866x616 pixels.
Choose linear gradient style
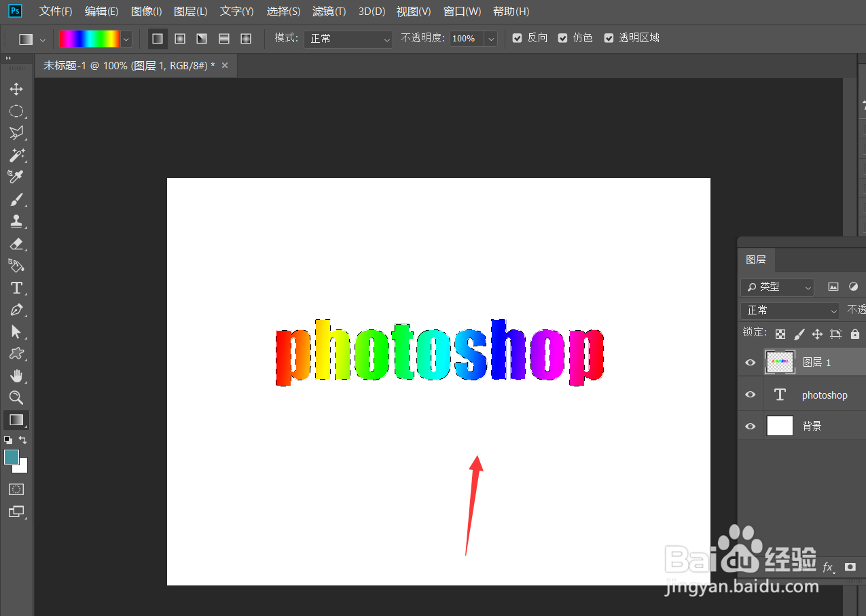click(x=158, y=39)
